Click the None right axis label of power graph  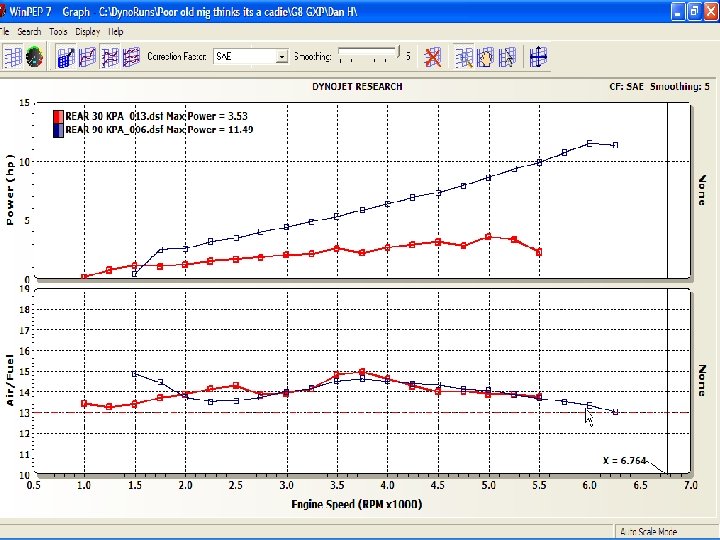[702, 190]
